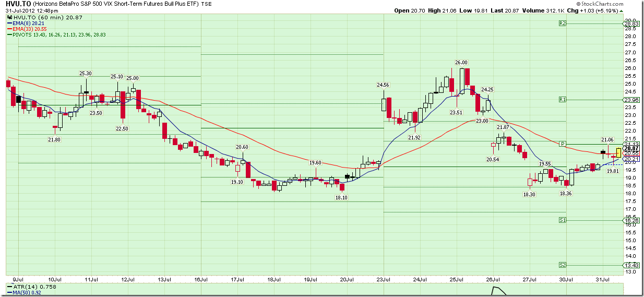
Task: Click the S2 pivot marker box
Action: [x=563, y=265]
